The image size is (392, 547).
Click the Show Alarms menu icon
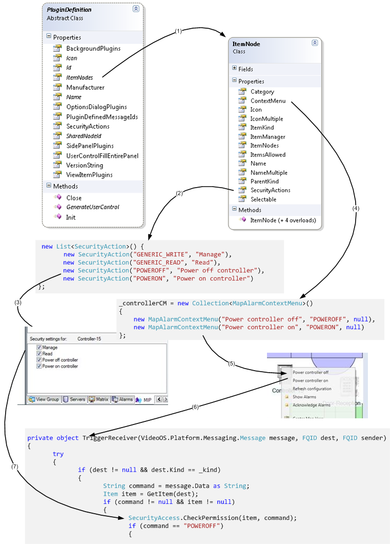tap(286, 397)
